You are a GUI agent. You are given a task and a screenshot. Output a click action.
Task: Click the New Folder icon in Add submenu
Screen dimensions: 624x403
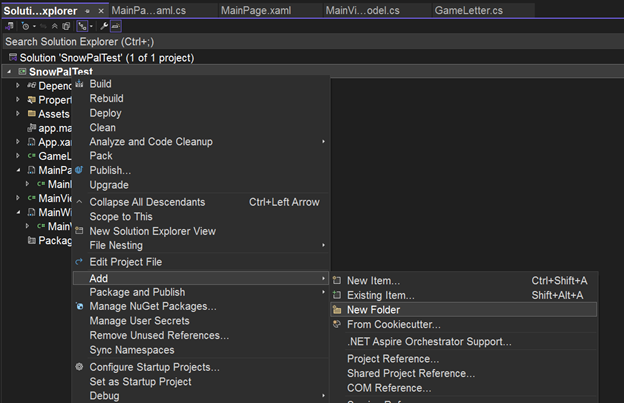coord(337,310)
